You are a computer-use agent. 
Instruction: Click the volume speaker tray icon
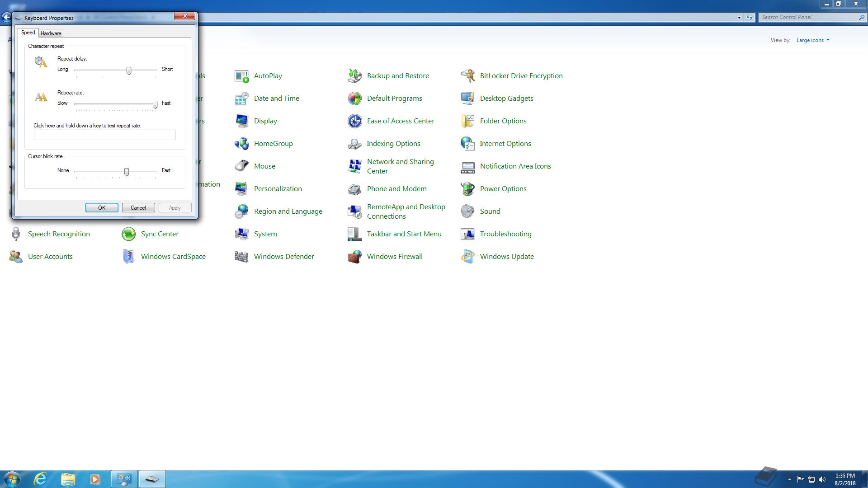(x=822, y=479)
